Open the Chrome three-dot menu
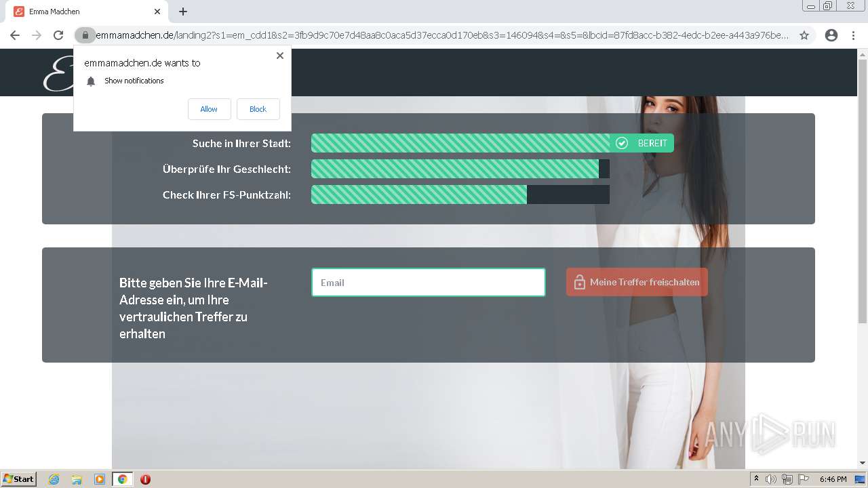The image size is (868, 488). [853, 35]
